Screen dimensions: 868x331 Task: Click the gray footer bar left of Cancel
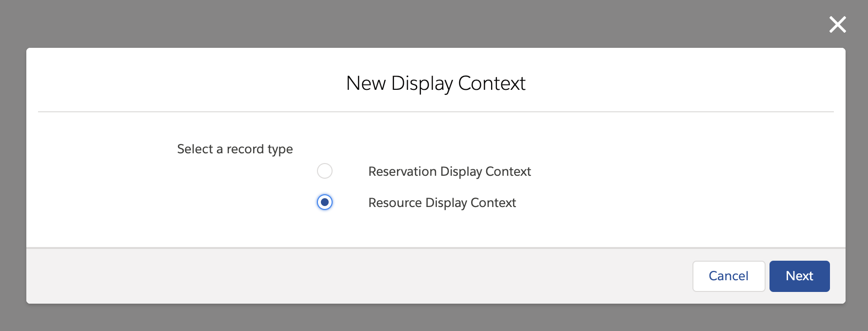tap(341, 276)
